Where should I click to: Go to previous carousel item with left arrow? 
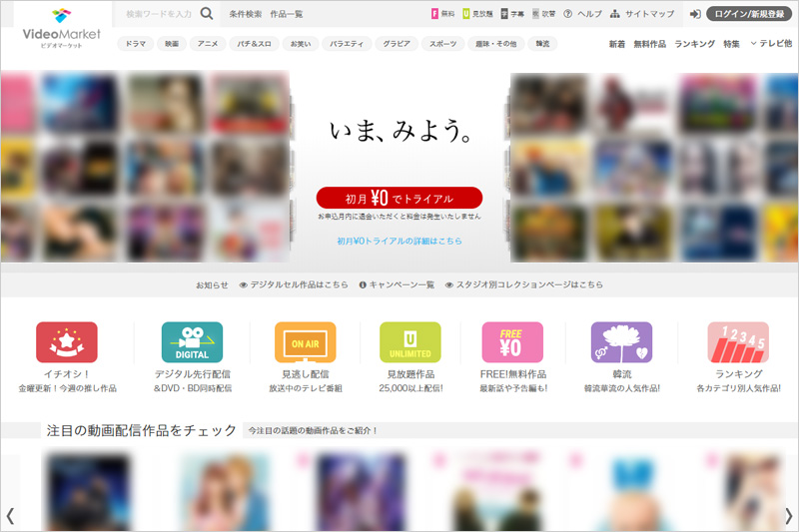tap(10, 515)
